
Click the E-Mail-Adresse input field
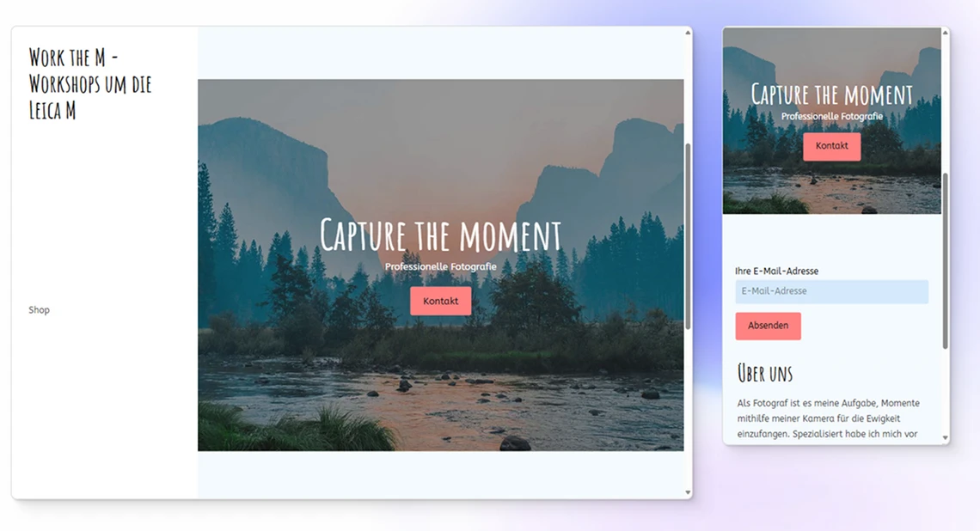(x=832, y=292)
